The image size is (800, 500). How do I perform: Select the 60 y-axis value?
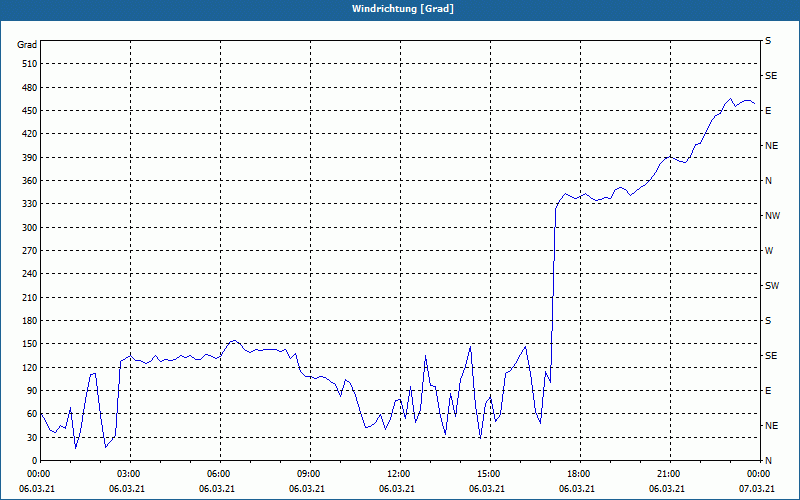32,414
